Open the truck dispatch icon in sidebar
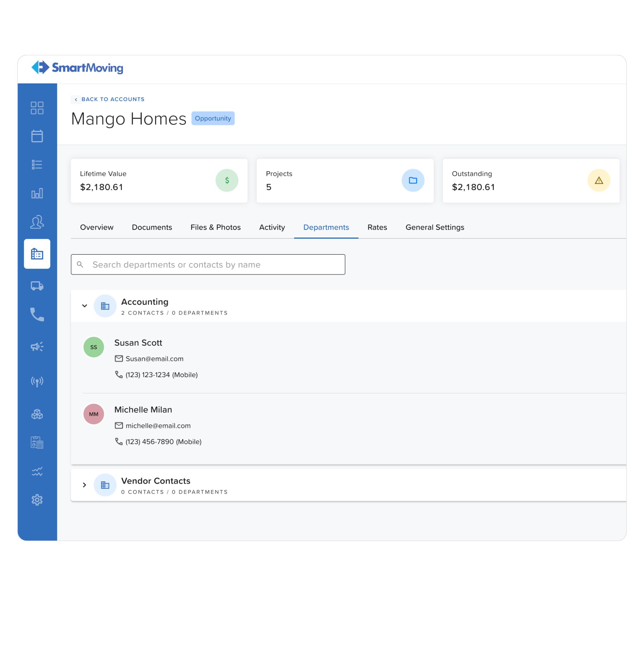 [37, 286]
